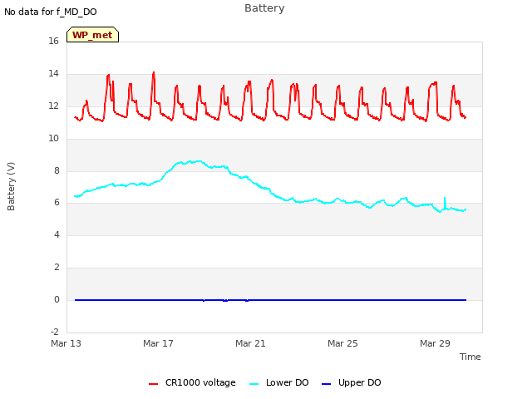Click the -2 y-axis tick label
The width and height of the screenshot is (532, 399).
(x=55, y=332)
